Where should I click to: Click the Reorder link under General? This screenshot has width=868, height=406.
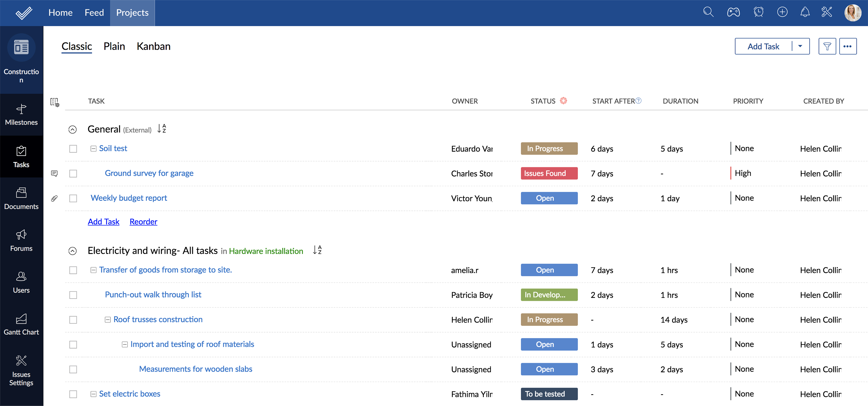point(143,222)
